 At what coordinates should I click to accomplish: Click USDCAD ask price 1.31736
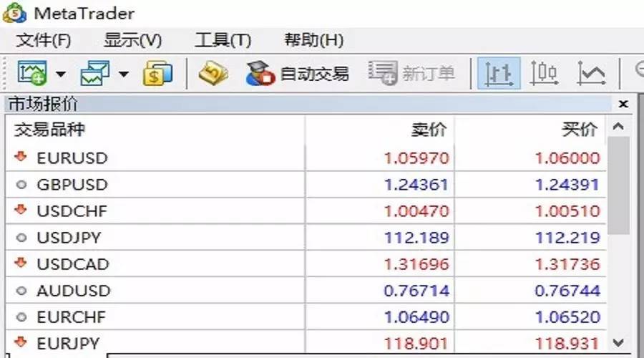point(567,264)
